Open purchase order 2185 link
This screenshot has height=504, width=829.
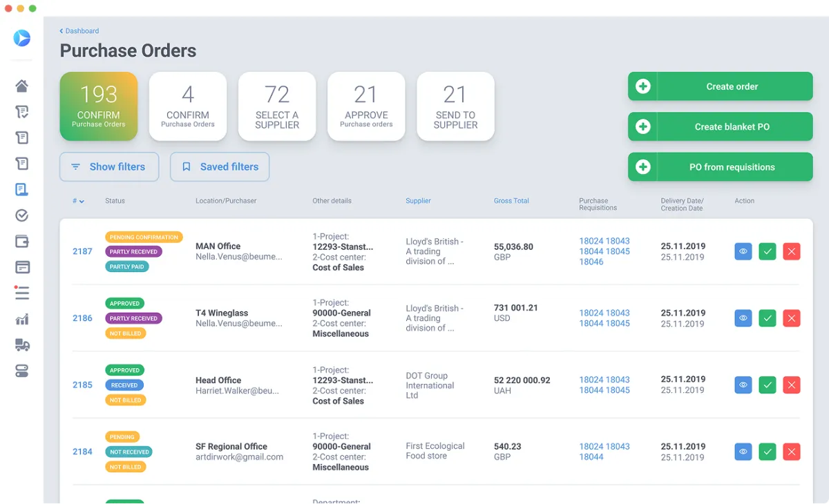pos(82,385)
